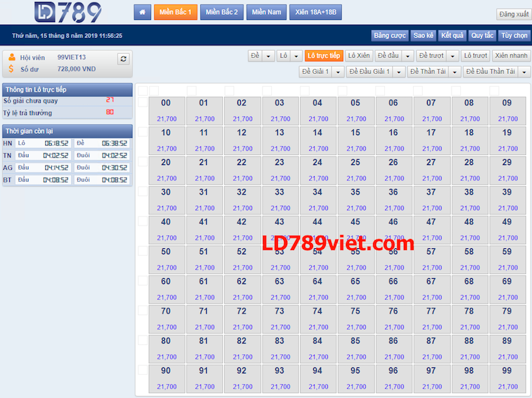Image resolution: width=532 pixels, height=398 pixels.
Task: Open the Miền Nam tab
Action: point(267,12)
